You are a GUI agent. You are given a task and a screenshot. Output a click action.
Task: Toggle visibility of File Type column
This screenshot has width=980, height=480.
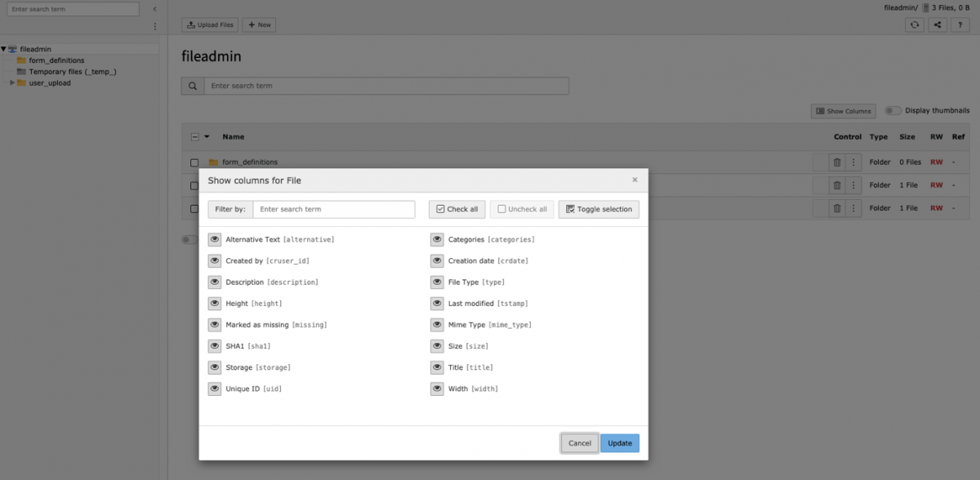438,282
